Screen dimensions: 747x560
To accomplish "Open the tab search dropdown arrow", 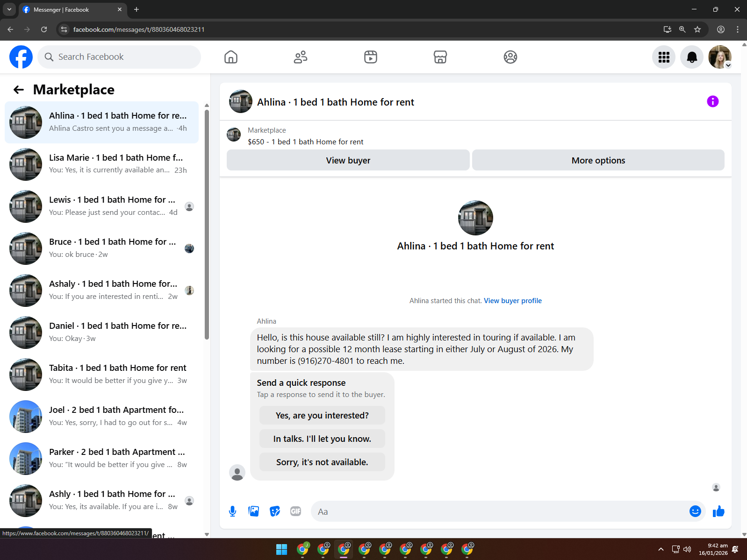I will (9, 9).
